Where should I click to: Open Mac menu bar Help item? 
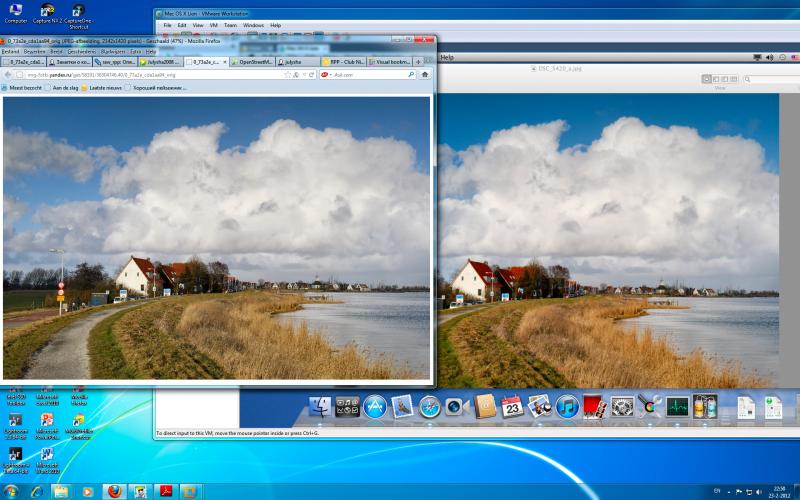(447, 58)
